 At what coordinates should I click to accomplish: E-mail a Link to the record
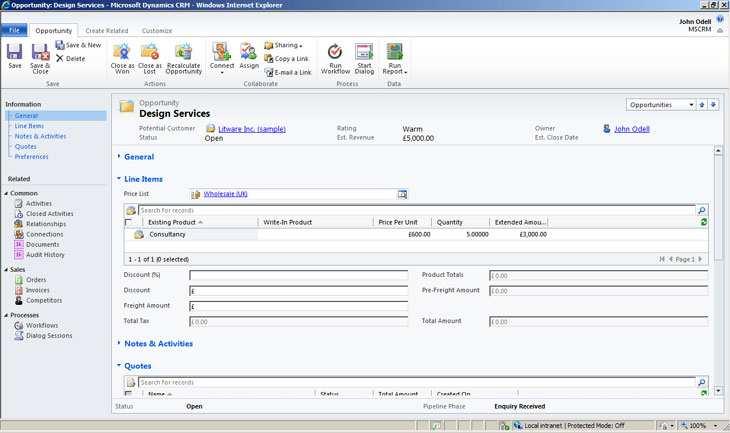[288, 73]
